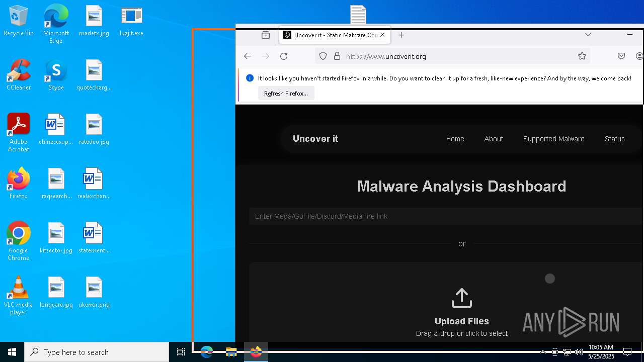
Task: Select kitsector.jpg on the desktop
Action: coord(56,238)
